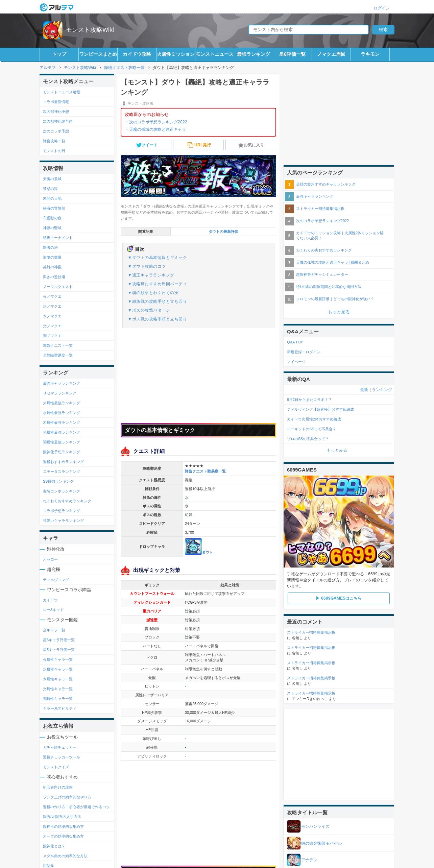The height and width of the screenshot is (868, 434).
Task: Open the アナデン game icon
Action: pyautogui.click(x=293, y=860)
